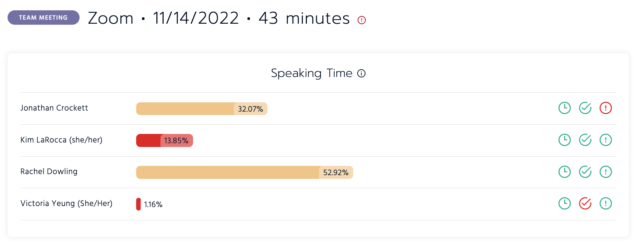Click the clock icon for Victoria Yeung
644x250 pixels.
(x=564, y=203)
